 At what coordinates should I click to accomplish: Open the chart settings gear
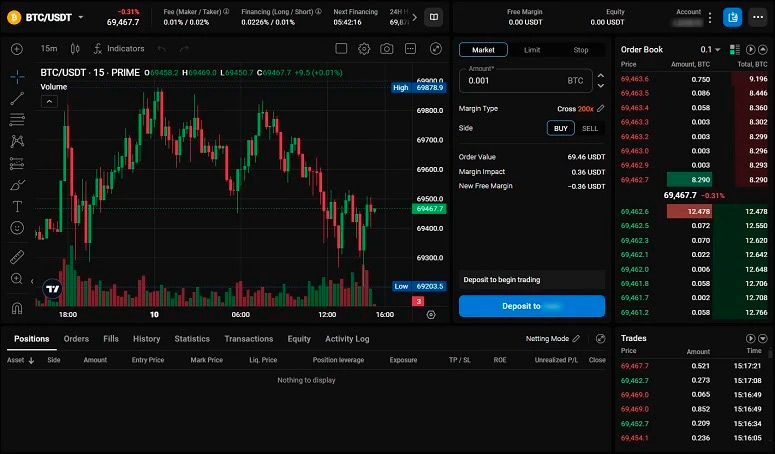click(364, 48)
